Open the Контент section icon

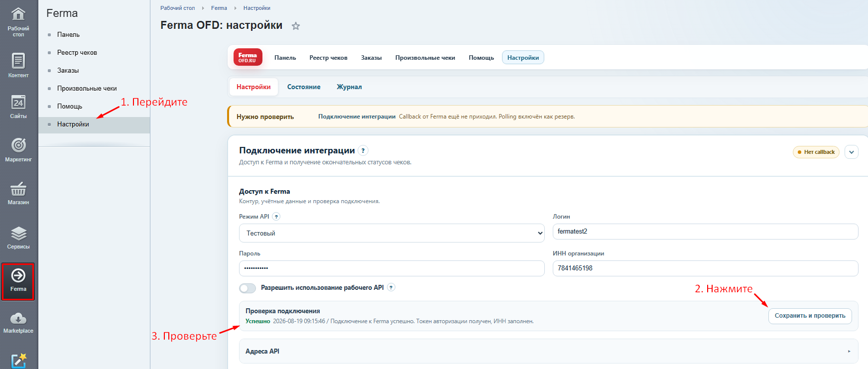point(18,65)
